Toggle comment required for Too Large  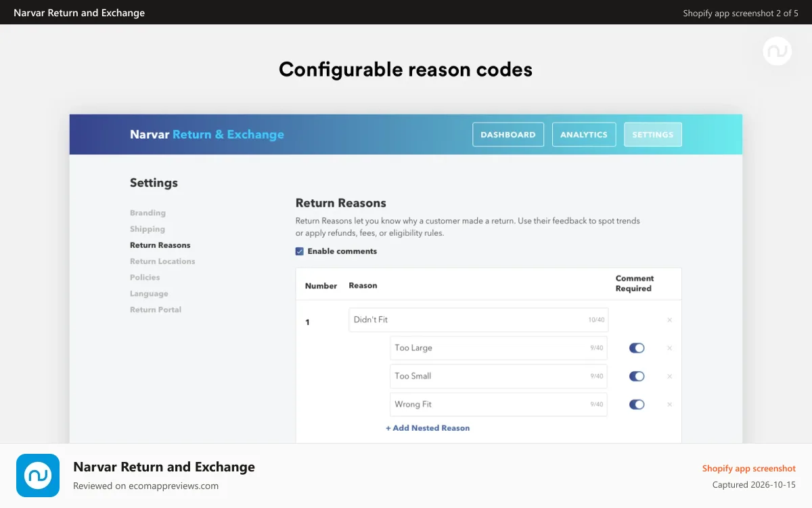(x=637, y=348)
